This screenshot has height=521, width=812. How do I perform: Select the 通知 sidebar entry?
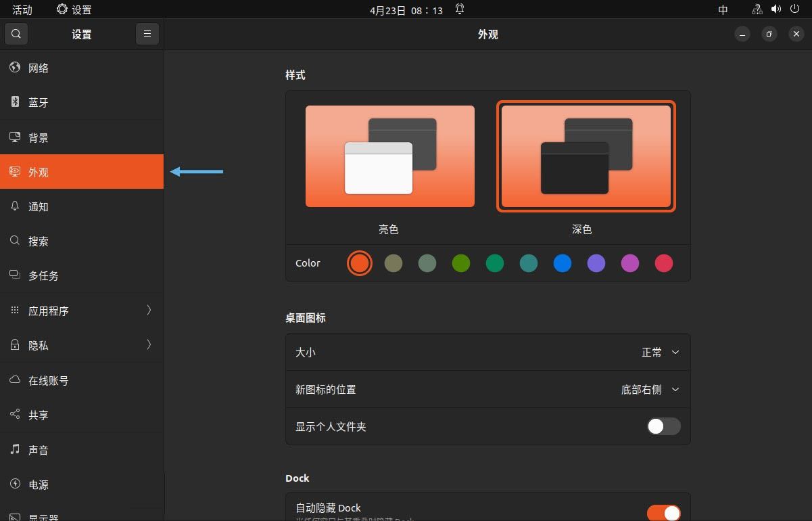(82, 206)
